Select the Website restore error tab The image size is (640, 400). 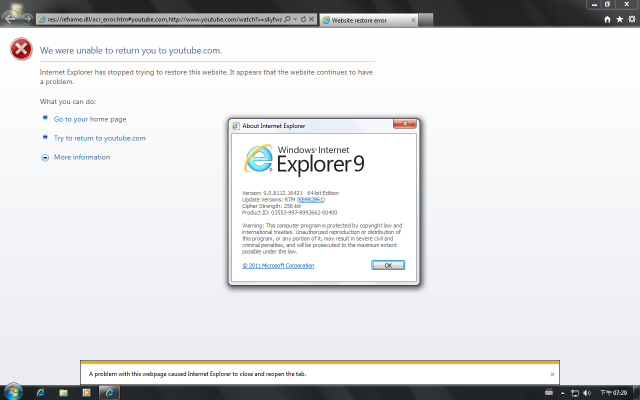pos(369,20)
